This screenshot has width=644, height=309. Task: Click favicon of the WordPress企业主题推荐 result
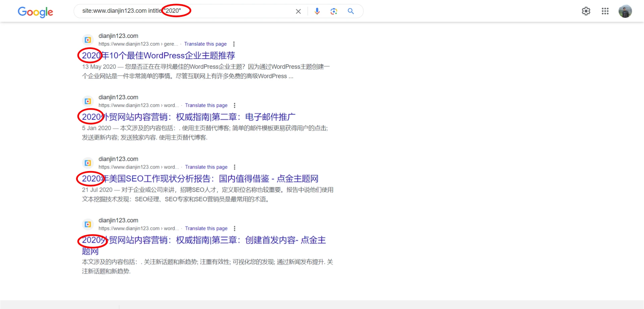click(x=88, y=40)
